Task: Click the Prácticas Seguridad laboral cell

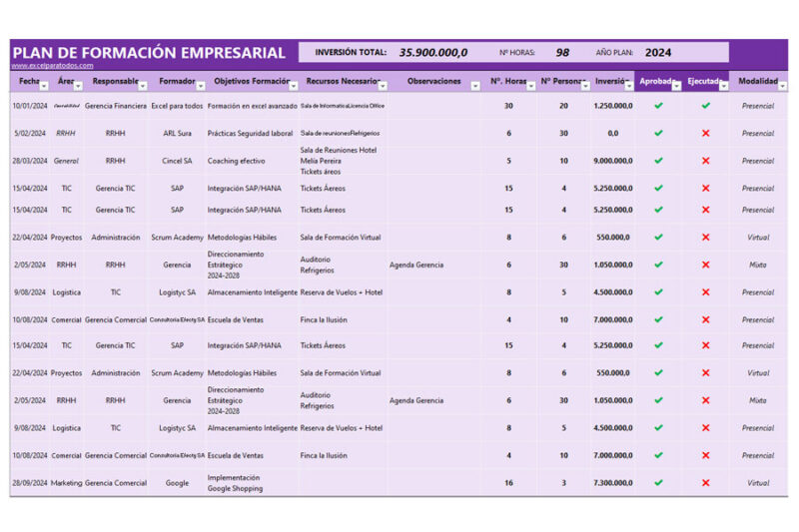Action: (x=251, y=134)
